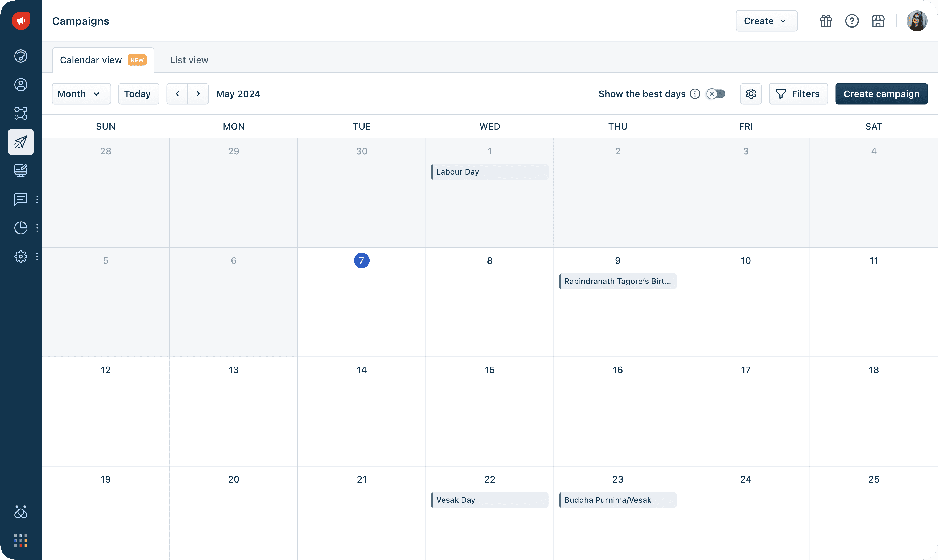938x560 pixels.
Task: Open the dashboard gauge sidebar icon
Action: 21,56
